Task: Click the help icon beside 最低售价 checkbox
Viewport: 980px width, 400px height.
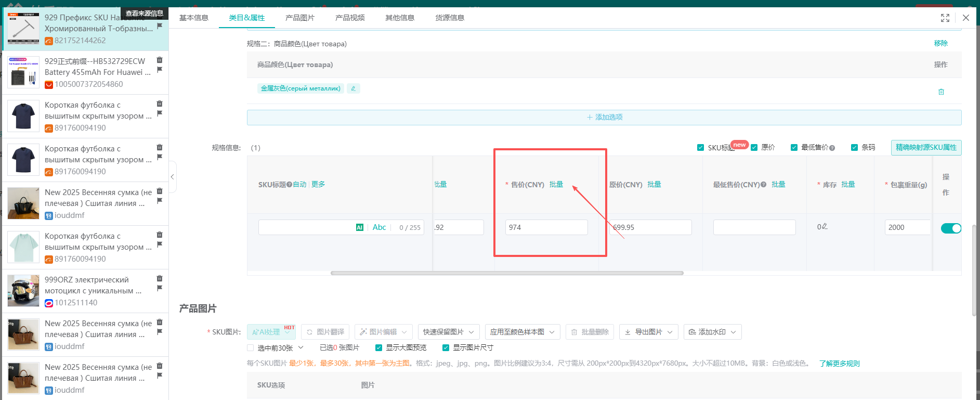Action: (x=832, y=148)
